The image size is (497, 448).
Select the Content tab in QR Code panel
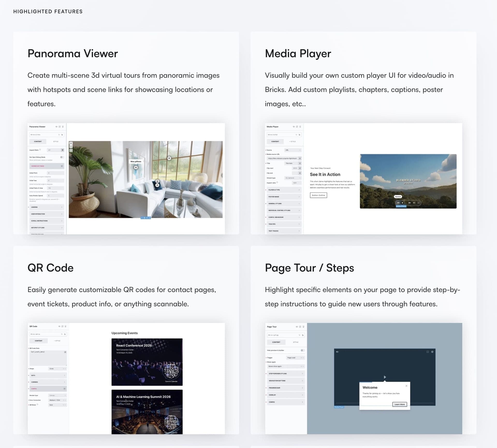(x=39, y=341)
